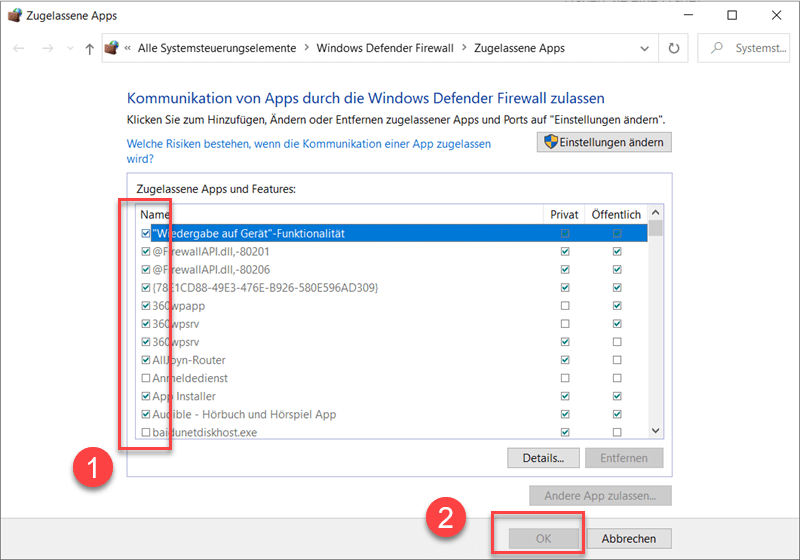This screenshot has height=560, width=800.
Task: Toggle the Wiedergabe auf Gerät name checkbox
Action: pyautogui.click(x=146, y=234)
